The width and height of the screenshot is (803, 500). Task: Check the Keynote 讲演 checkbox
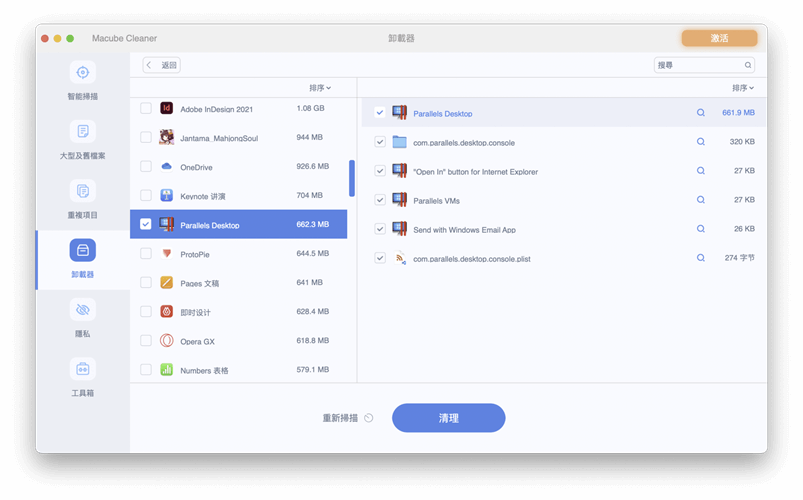146,195
